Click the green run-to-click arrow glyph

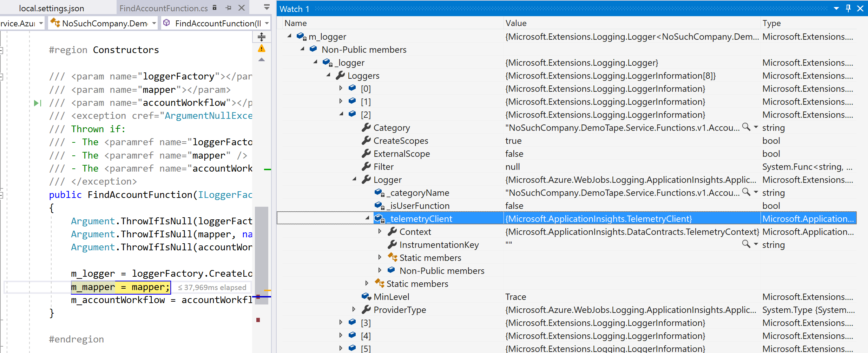point(38,103)
